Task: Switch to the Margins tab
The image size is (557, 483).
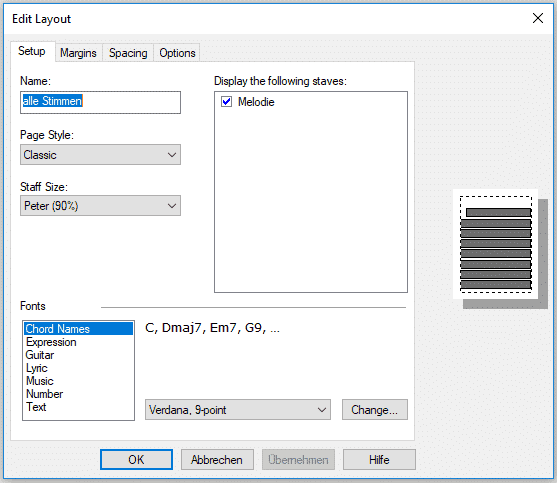Action: [x=78, y=53]
